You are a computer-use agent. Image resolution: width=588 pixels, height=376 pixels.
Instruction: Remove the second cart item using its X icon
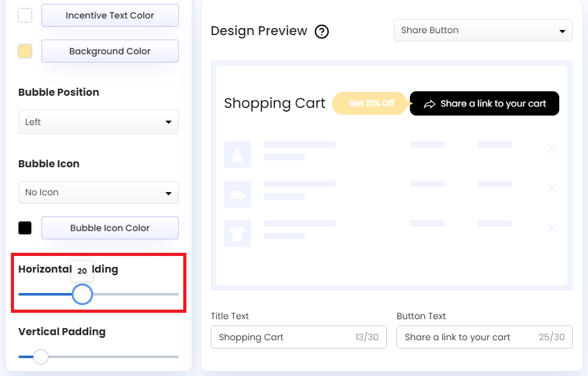coord(551,188)
